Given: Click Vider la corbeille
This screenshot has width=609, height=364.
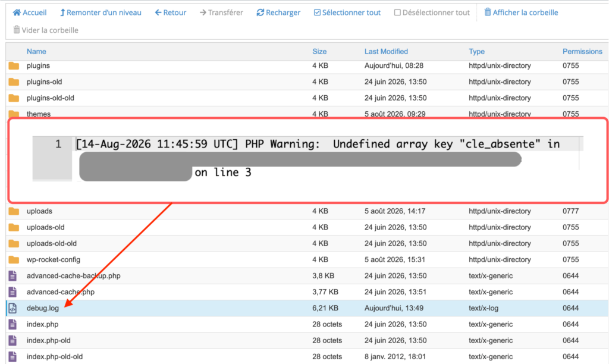Looking at the screenshot, I should (x=46, y=30).
